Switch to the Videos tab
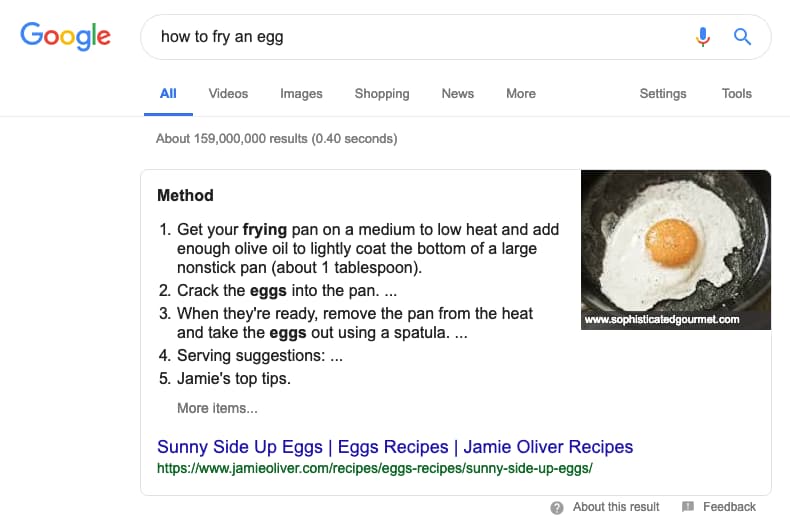The width and height of the screenshot is (790, 524). click(228, 94)
